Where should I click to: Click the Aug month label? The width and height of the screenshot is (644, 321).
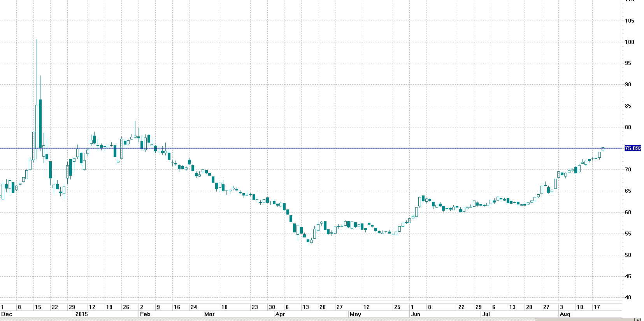(565, 314)
